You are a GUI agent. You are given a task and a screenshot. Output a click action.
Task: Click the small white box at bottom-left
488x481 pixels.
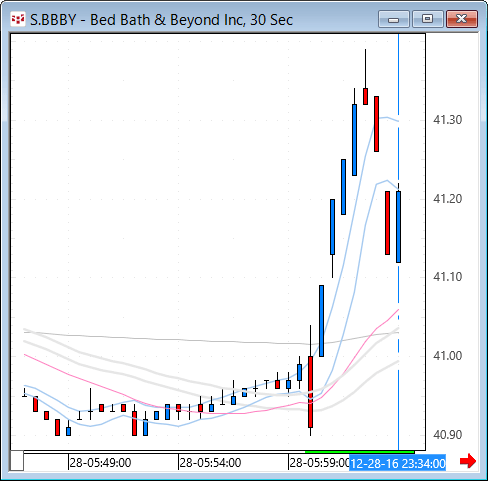pos(17,461)
